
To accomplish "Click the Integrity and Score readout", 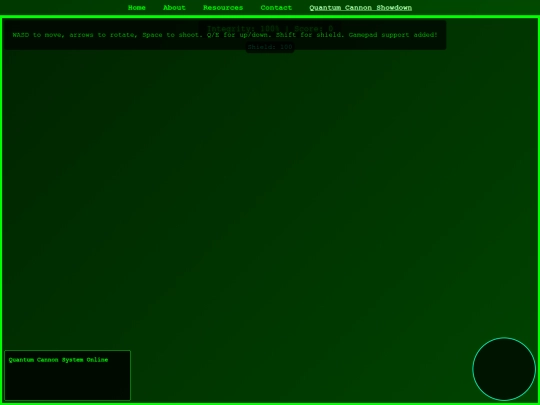I will [270, 29].
